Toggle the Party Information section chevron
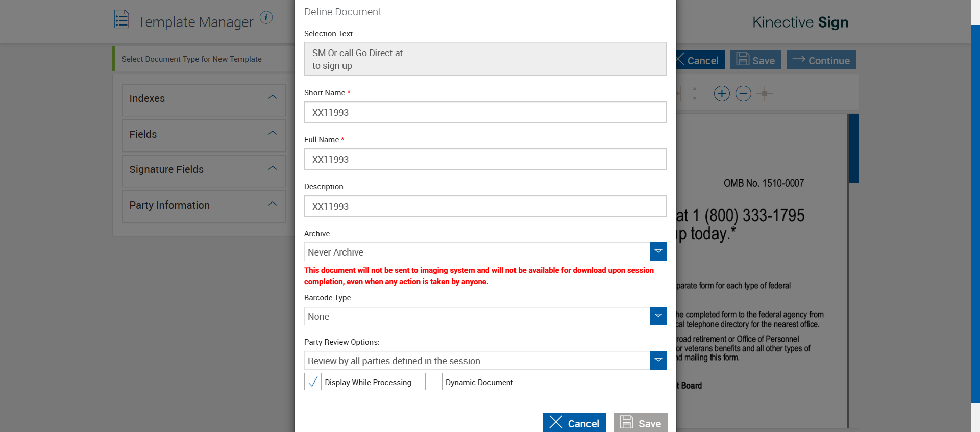Viewport: 980px width, 432px height. (x=273, y=204)
